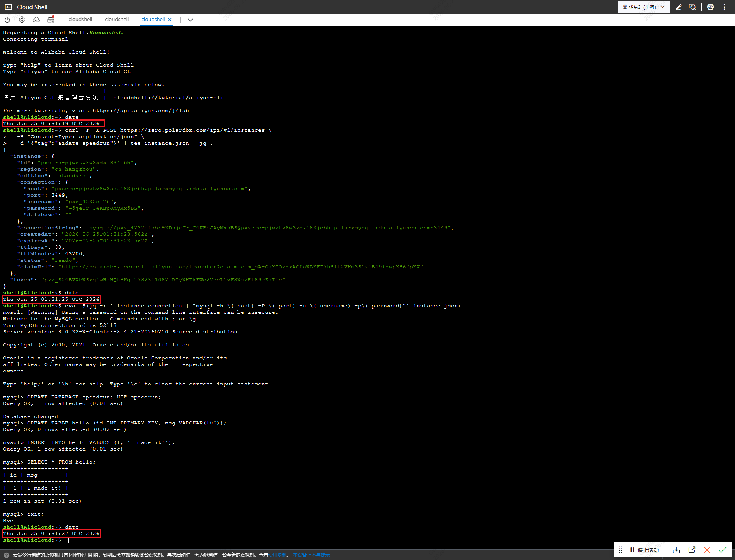Screen dimensions: 735x560
Task: Cancel capture with the red X icon
Action: click(x=707, y=550)
